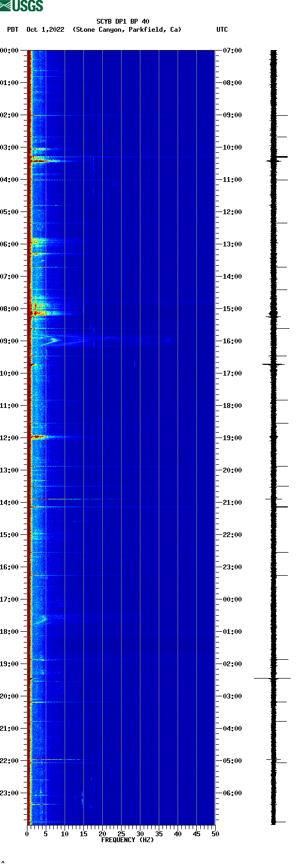The image size is (297, 868).
Task: Click the frequency axis value "20"
Action: pyautogui.click(x=102, y=834)
